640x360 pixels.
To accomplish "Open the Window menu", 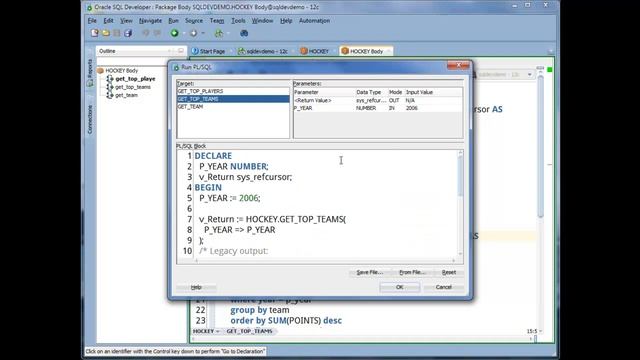I will click(262, 20).
